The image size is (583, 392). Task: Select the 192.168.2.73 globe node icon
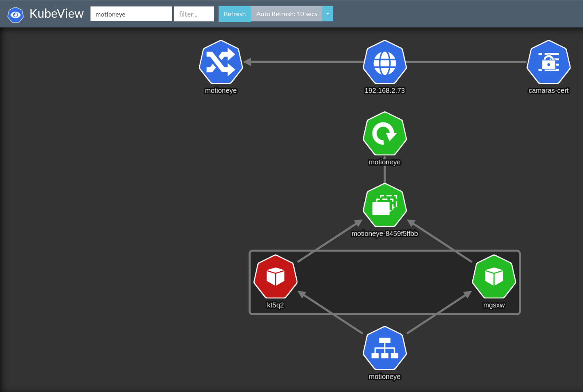click(x=385, y=62)
